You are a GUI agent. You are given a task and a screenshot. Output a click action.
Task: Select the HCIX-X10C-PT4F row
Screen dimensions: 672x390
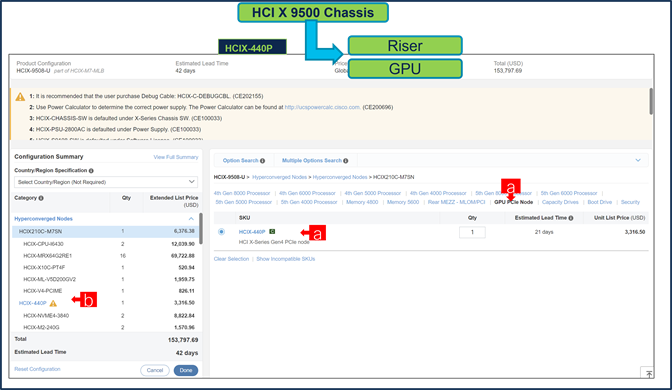tap(105, 267)
